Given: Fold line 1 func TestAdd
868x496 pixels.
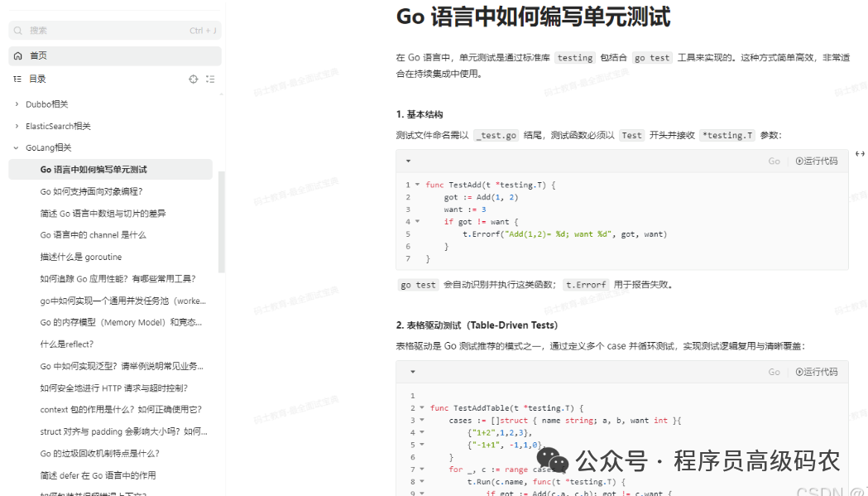Looking at the screenshot, I should click(417, 185).
